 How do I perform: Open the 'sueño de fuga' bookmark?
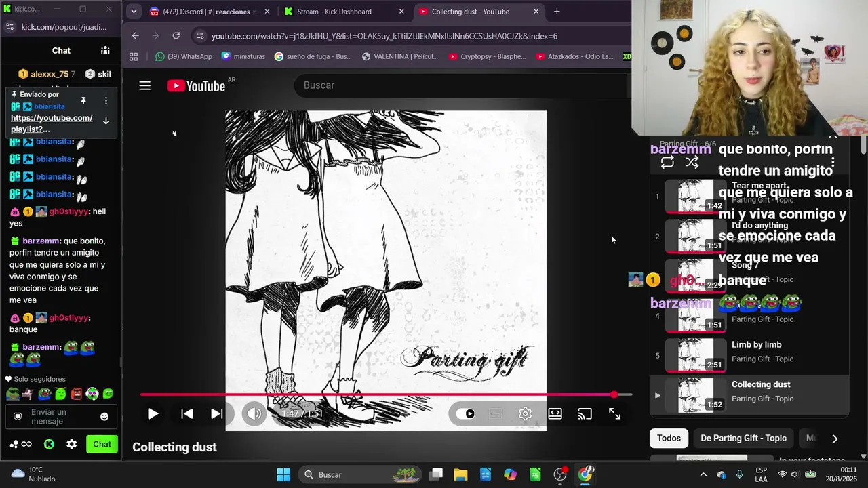[313, 56]
